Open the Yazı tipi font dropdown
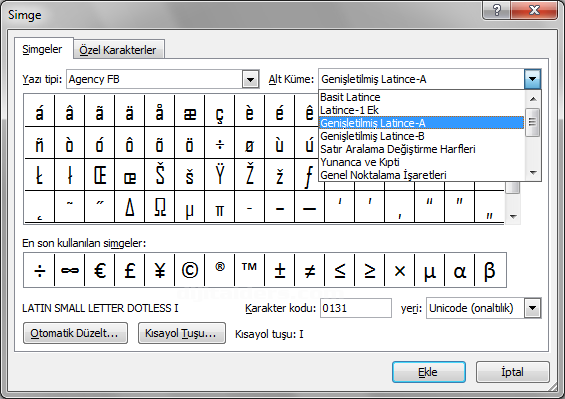Image resolution: width=565 pixels, height=399 pixels. click(x=250, y=79)
